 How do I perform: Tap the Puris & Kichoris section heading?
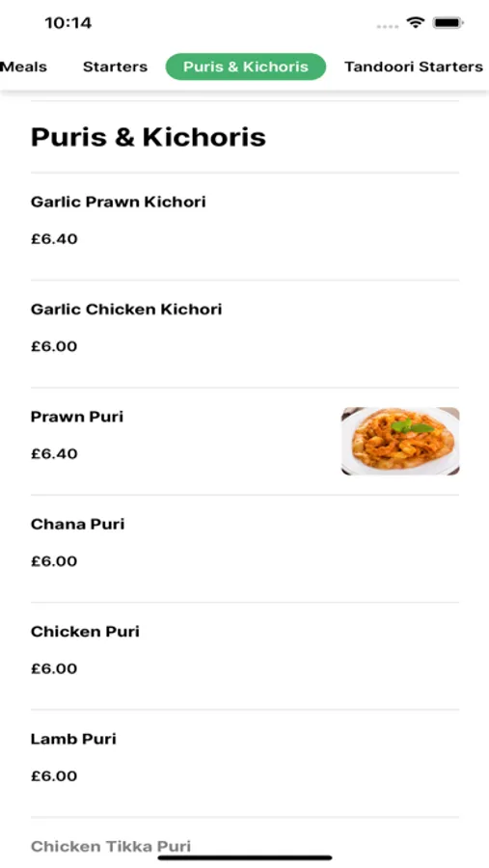coord(149,137)
